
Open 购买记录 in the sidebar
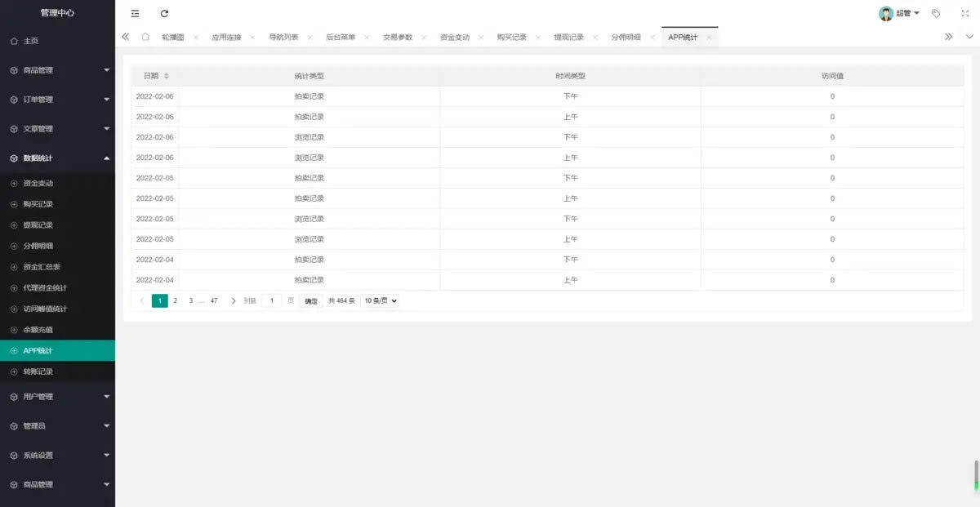(x=57, y=204)
